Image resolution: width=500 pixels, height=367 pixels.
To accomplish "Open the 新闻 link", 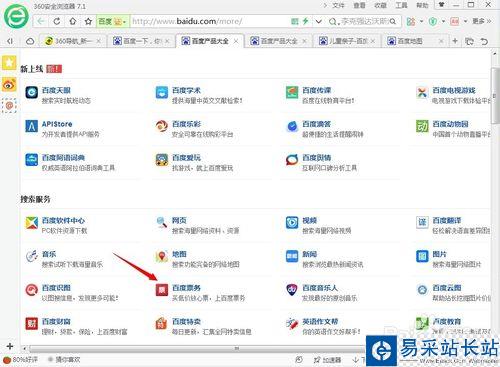I will coord(309,254).
